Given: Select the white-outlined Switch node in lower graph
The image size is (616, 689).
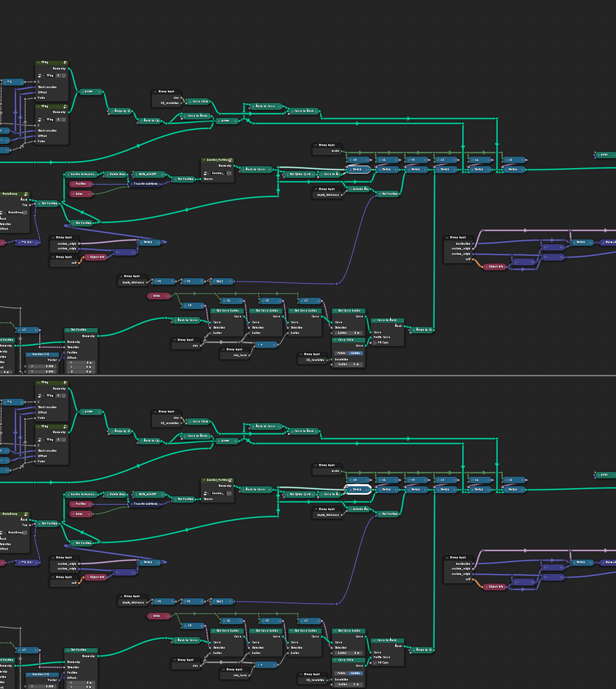Looking at the screenshot, I should 358,489.
